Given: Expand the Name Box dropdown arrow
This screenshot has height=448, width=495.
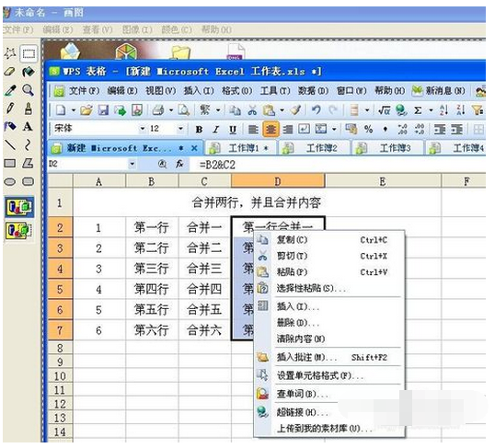Looking at the screenshot, I should click(x=132, y=164).
